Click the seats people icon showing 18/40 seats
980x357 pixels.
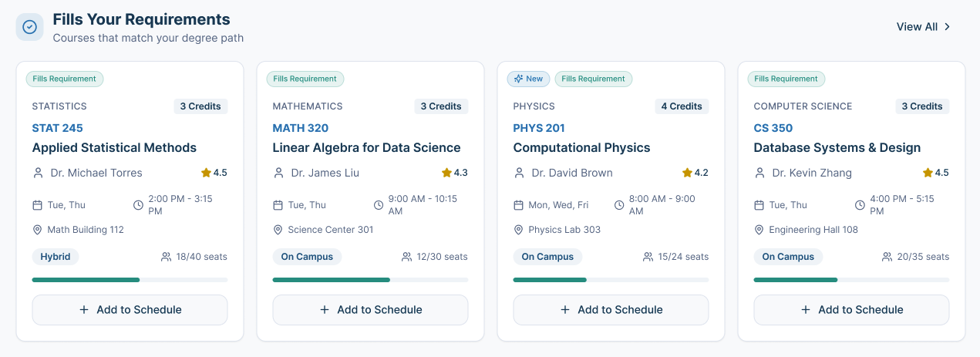coord(166,257)
